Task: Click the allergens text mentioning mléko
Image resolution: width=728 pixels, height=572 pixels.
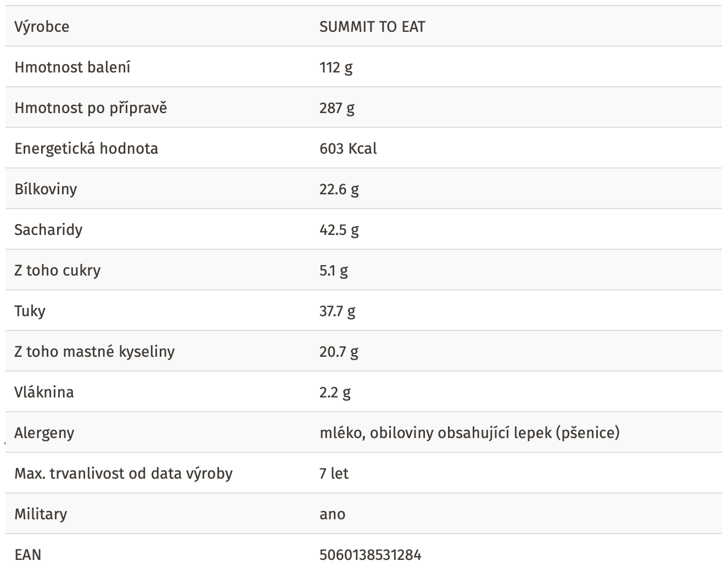Action: click(x=469, y=433)
